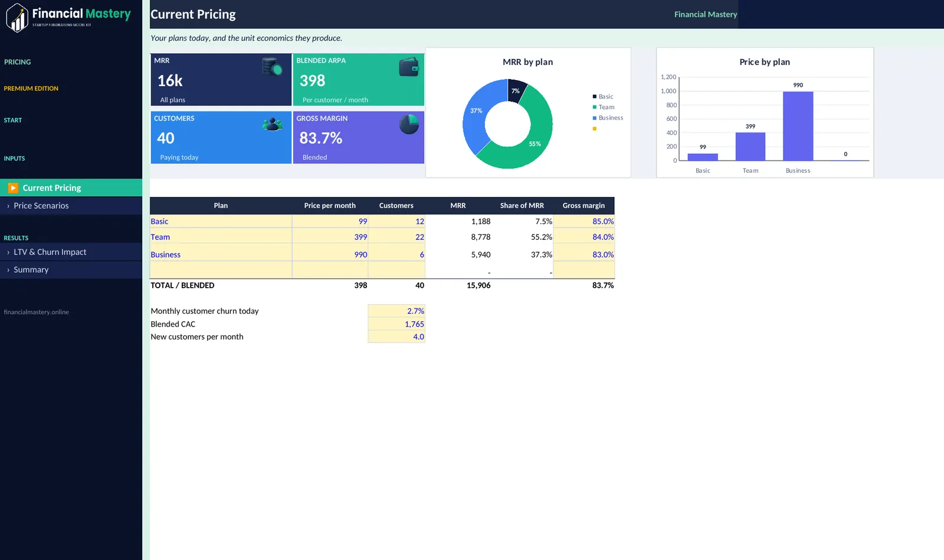Select the Basic plan name cell
This screenshot has width=944, height=560.
pyautogui.click(x=221, y=221)
